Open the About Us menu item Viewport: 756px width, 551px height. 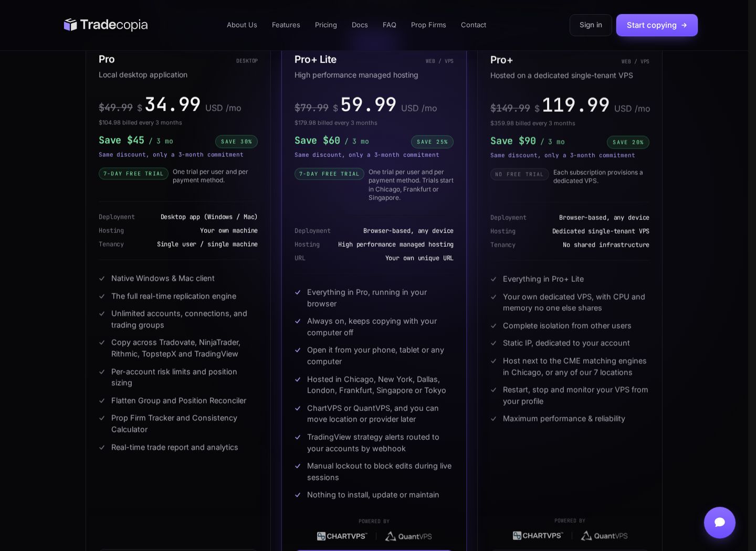(x=242, y=25)
